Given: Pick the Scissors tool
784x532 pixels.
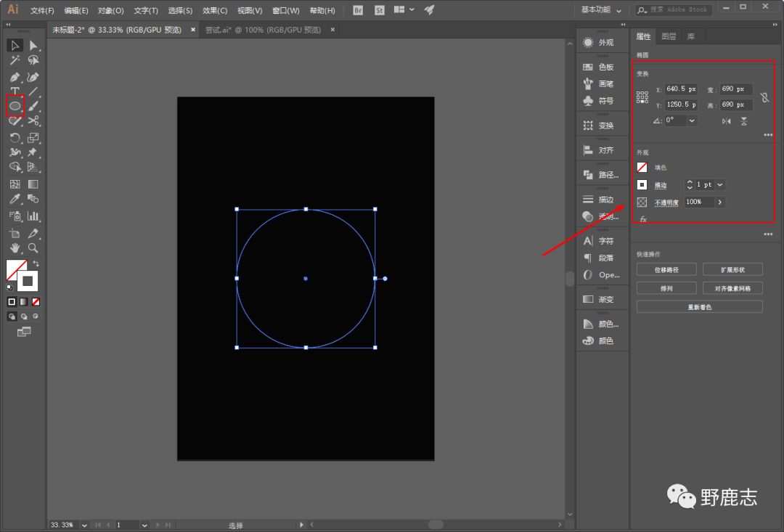Looking at the screenshot, I should pos(33,121).
